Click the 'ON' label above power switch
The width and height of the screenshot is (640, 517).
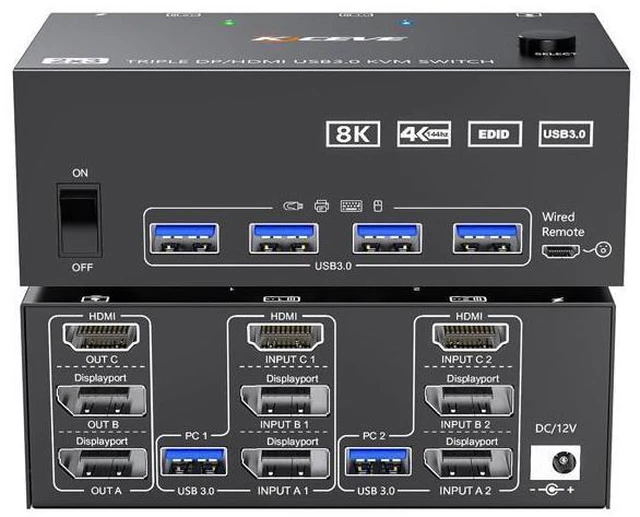click(80, 173)
